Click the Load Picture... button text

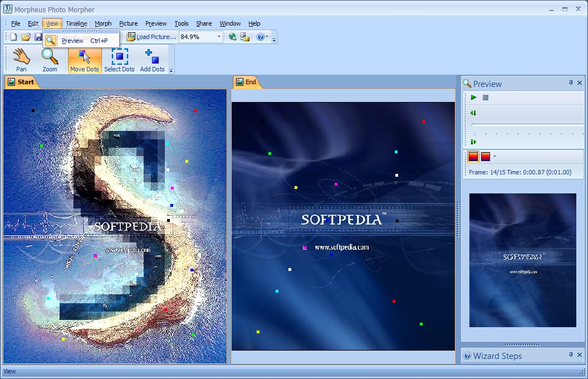(x=156, y=37)
